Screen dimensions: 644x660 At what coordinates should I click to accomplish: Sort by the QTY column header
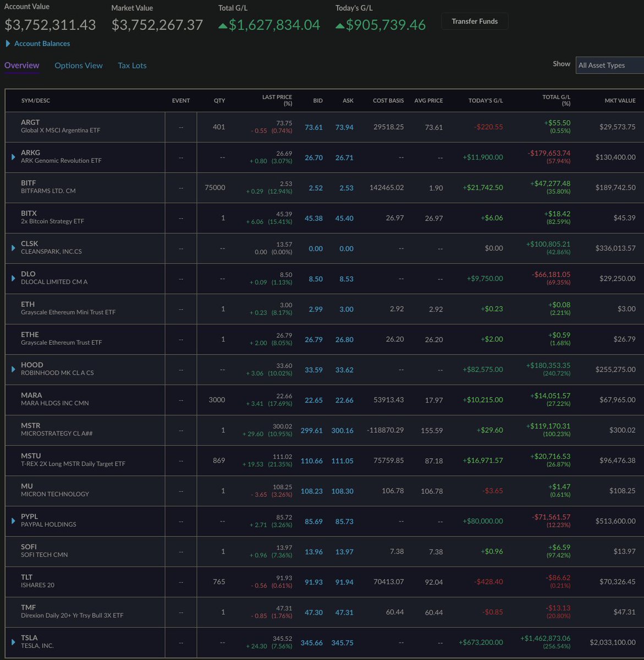tap(219, 101)
